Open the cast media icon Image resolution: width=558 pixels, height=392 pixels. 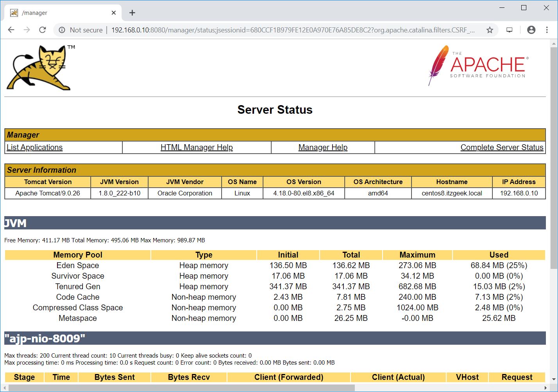click(510, 30)
